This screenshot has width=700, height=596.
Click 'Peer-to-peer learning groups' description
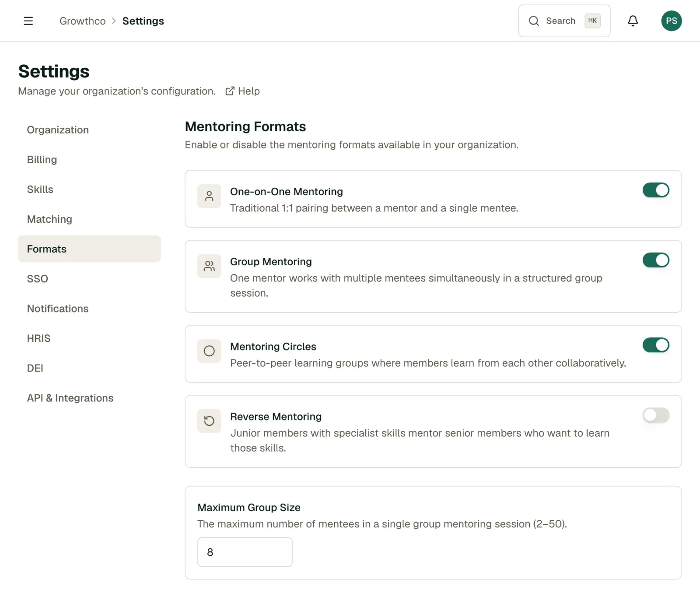click(428, 363)
